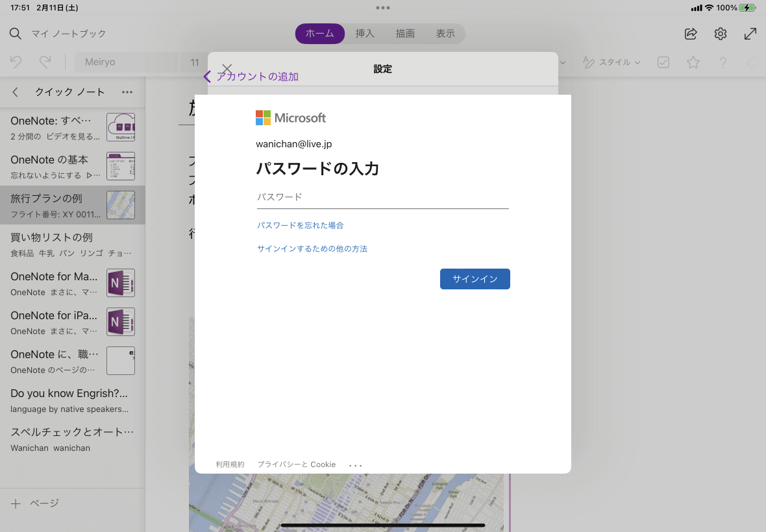Open the OneNote の基本 page
This screenshot has width=766, height=532.
coord(72,166)
